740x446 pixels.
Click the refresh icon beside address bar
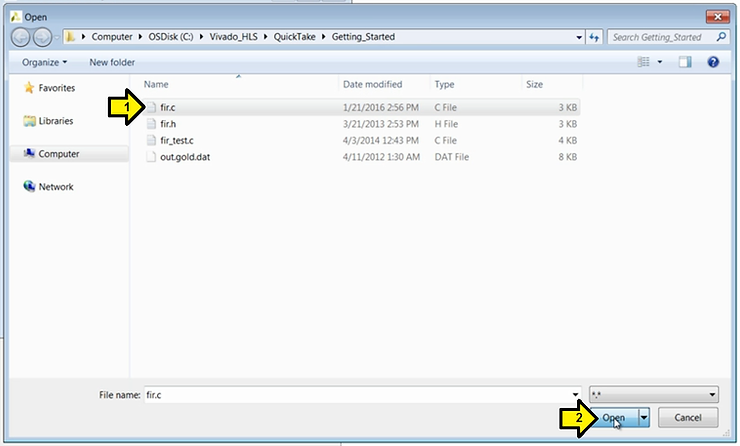point(594,37)
